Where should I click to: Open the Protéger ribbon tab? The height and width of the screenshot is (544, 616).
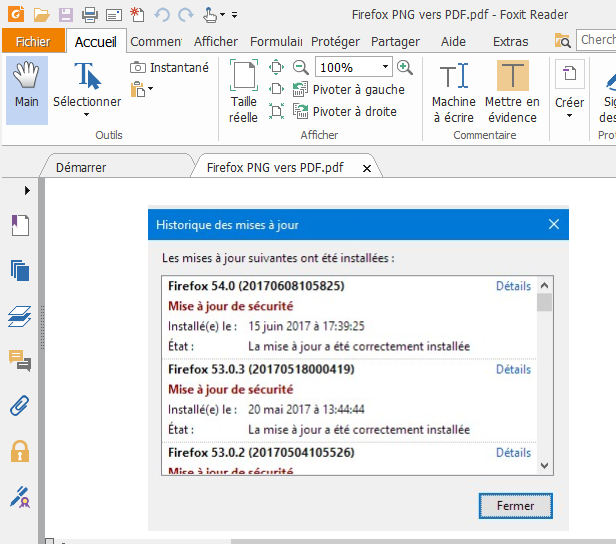(x=335, y=42)
